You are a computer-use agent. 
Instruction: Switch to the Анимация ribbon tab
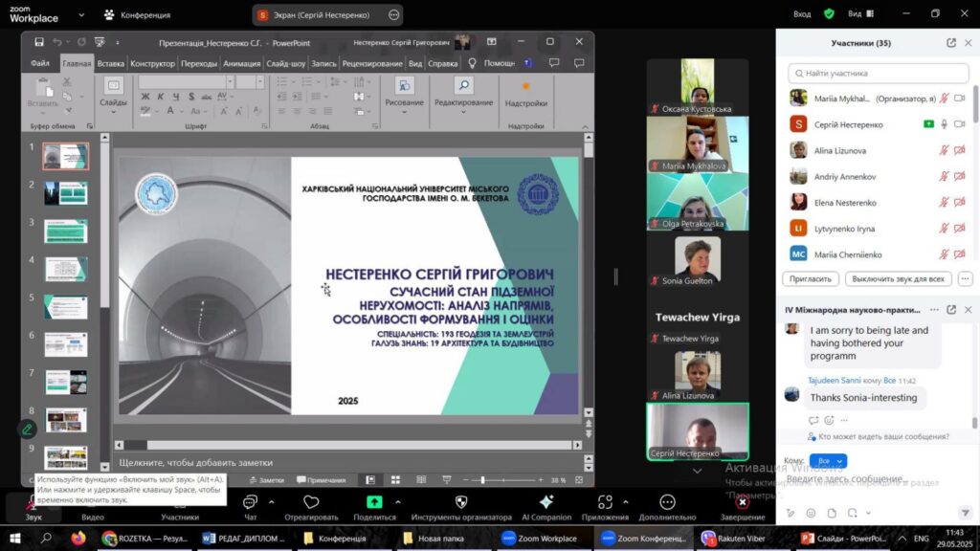(x=242, y=63)
